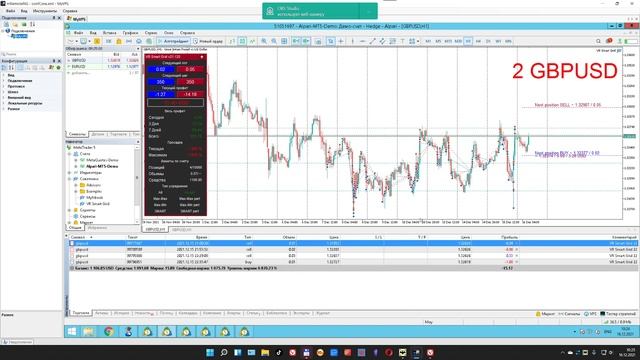640x360 pixels.
Task: Select the equidistant channel drawing tool
Action: [x=382, y=41]
